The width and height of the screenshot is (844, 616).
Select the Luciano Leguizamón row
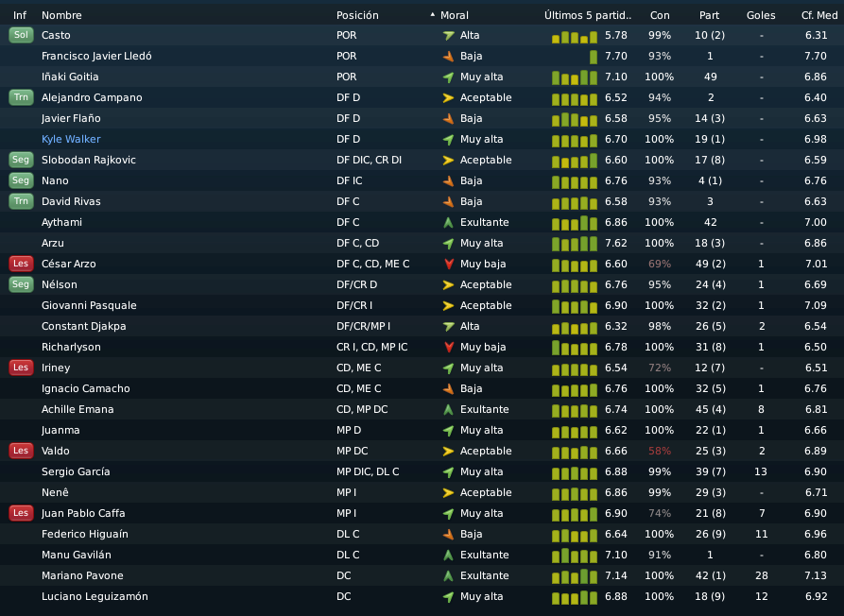422,597
